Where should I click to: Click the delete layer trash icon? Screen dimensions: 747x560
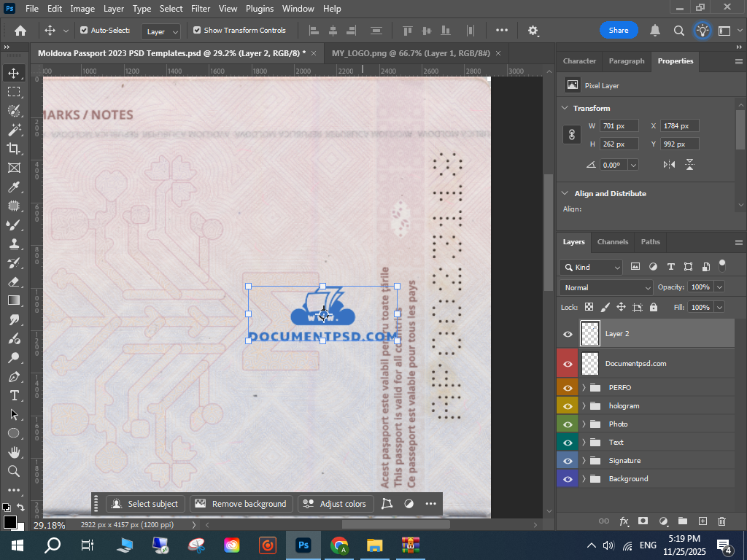[x=721, y=521]
